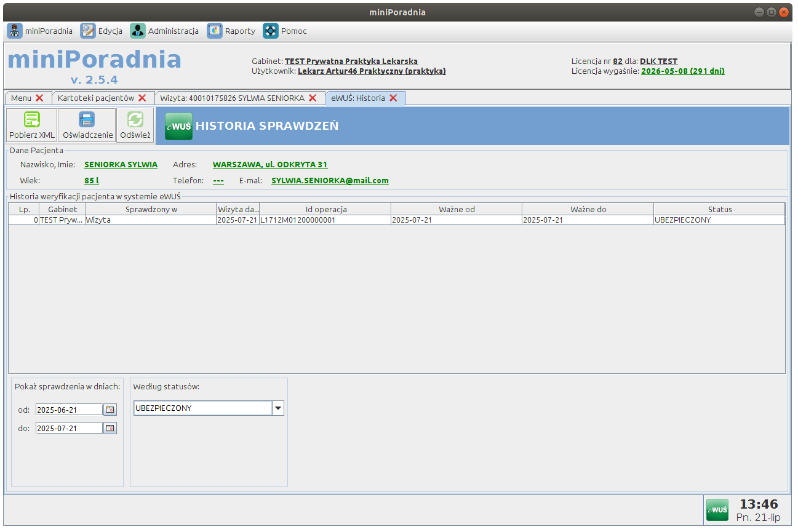Click the Oświadczenie printer icon
The width and height of the screenshot is (798, 532).
(87, 119)
